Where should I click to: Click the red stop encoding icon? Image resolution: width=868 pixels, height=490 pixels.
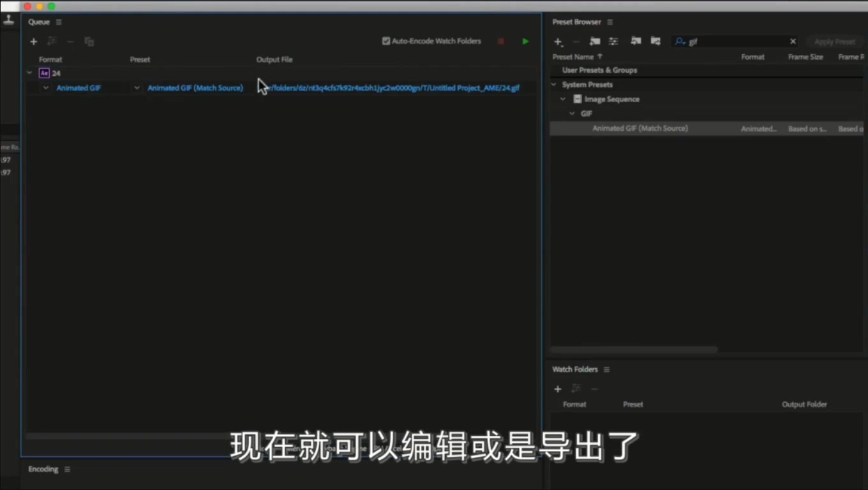[500, 41]
